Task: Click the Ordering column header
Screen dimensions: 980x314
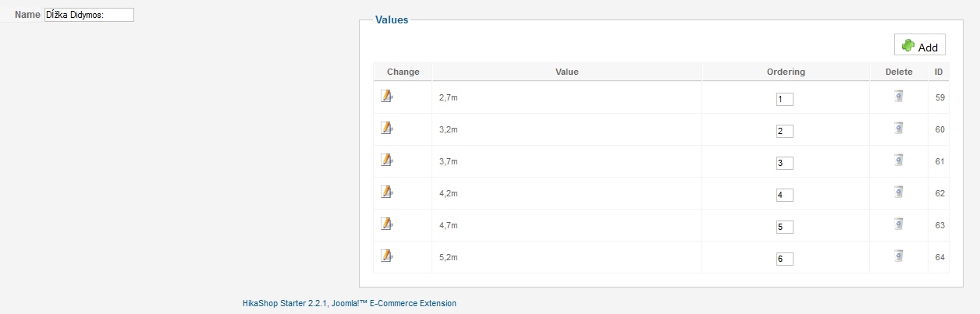Action: pyautogui.click(x=786, y=72)
